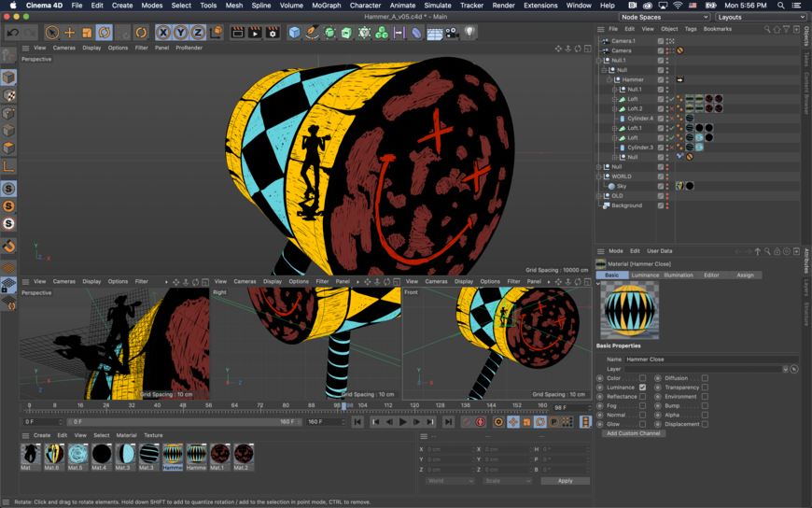Toggle the X-axis lock

point(163,33)
